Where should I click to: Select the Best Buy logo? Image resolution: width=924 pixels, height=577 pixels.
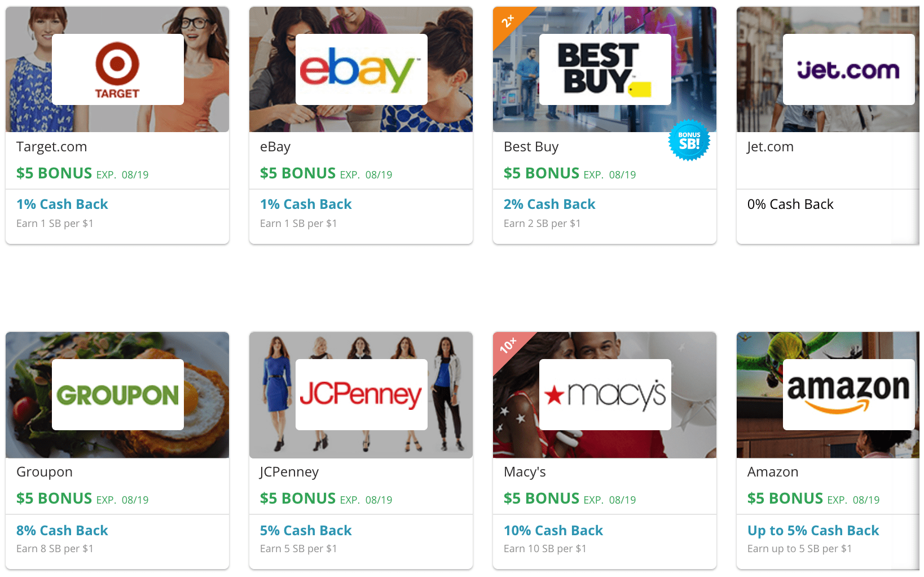point(605,69)
